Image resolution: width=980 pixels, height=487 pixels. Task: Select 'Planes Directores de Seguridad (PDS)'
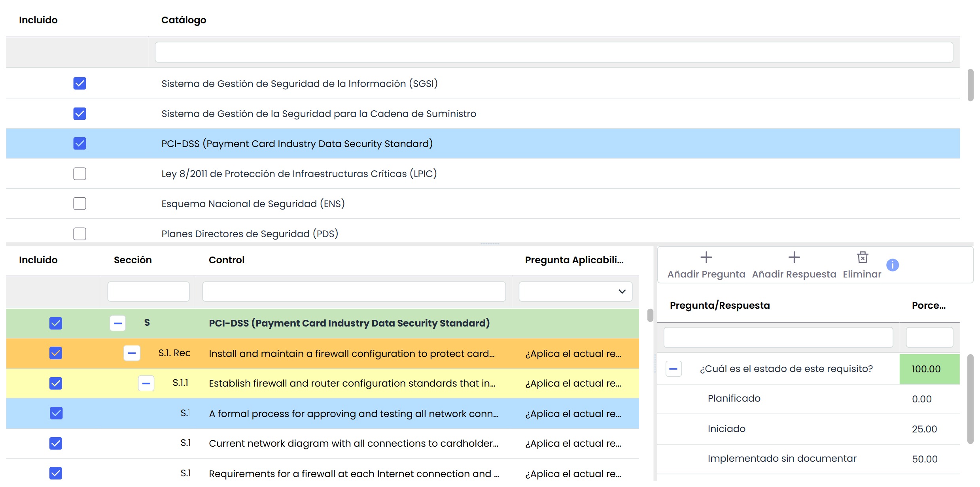[x=250, y=234]
